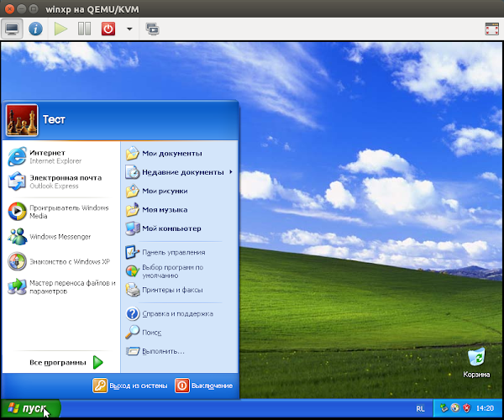Viewport: 504px width, 420px height.
Task: Switch to fullscreen view icon
Action: coord(491,29)
